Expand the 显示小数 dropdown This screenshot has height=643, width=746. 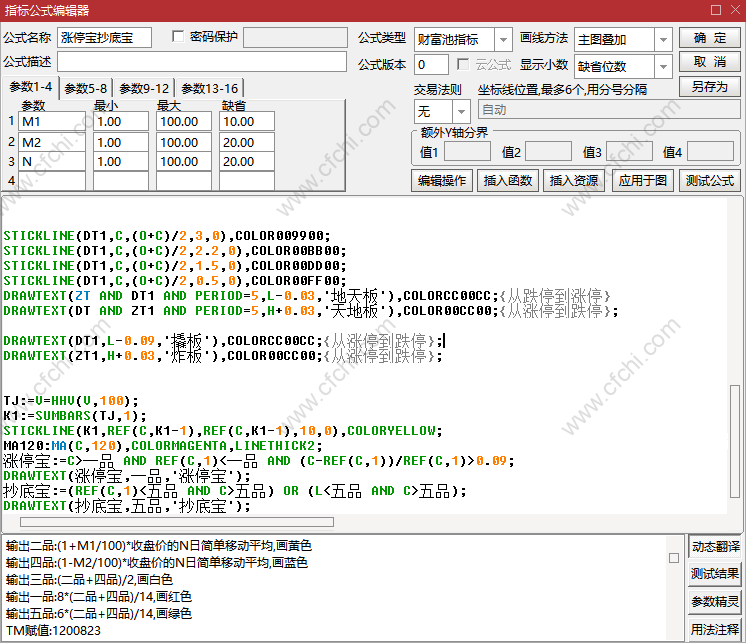click(x=663, y=67)
